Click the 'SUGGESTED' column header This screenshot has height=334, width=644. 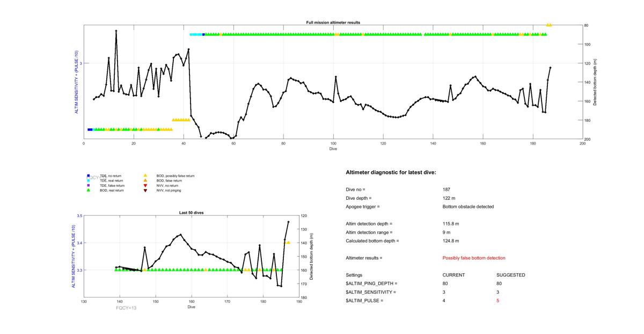[511, 275]
